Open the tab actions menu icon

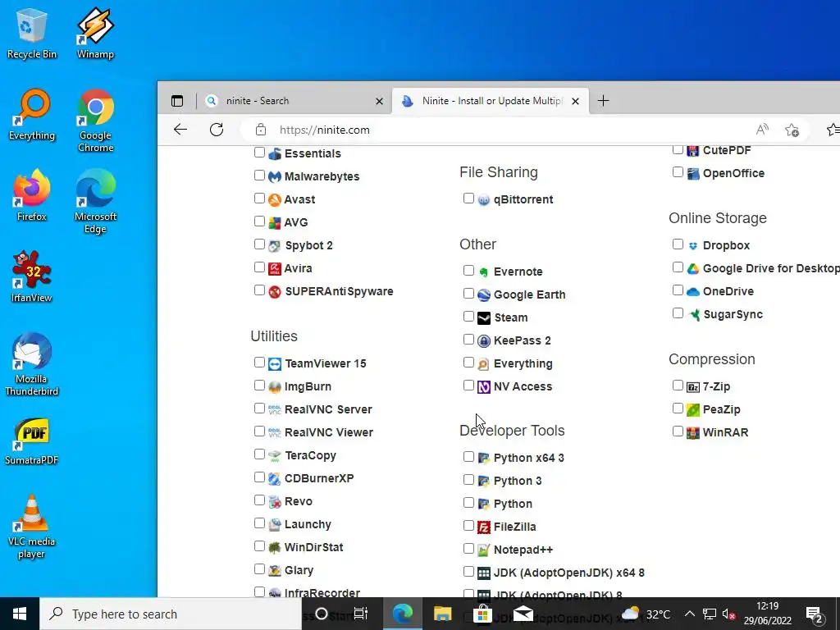(x=177, y=101)
